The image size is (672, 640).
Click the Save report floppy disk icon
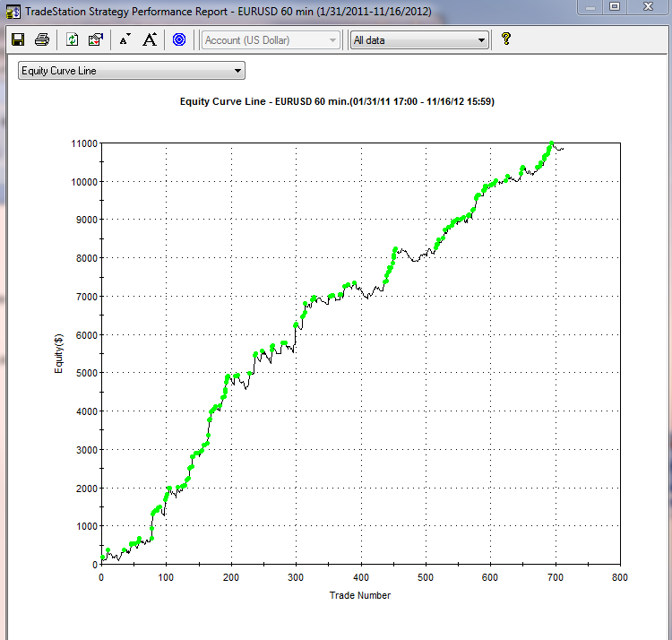pyautogui.click(x=17, y=39)
